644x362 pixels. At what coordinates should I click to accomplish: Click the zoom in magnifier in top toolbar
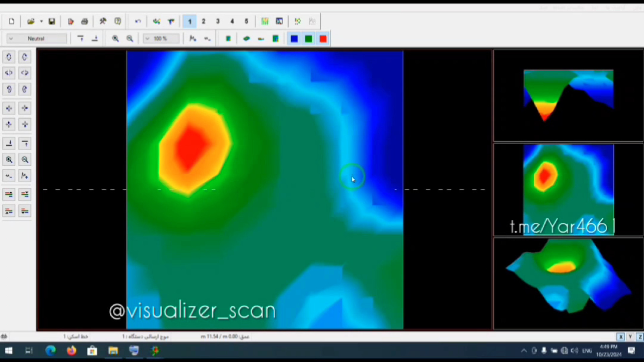tap(115, 39)
